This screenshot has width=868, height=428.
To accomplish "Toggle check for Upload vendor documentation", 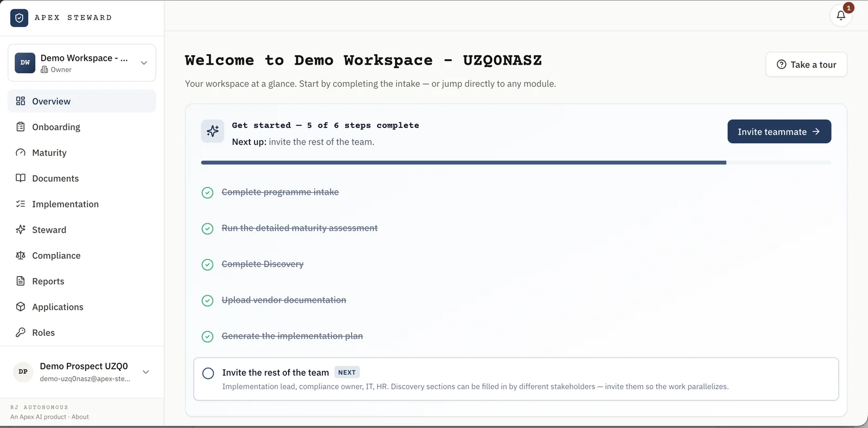I will [207, 301].
